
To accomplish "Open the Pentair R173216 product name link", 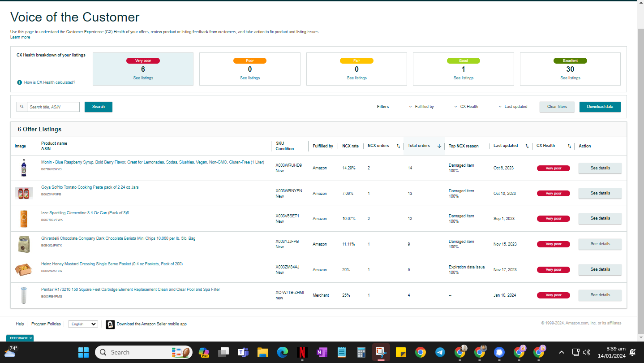I will [130, 290].
